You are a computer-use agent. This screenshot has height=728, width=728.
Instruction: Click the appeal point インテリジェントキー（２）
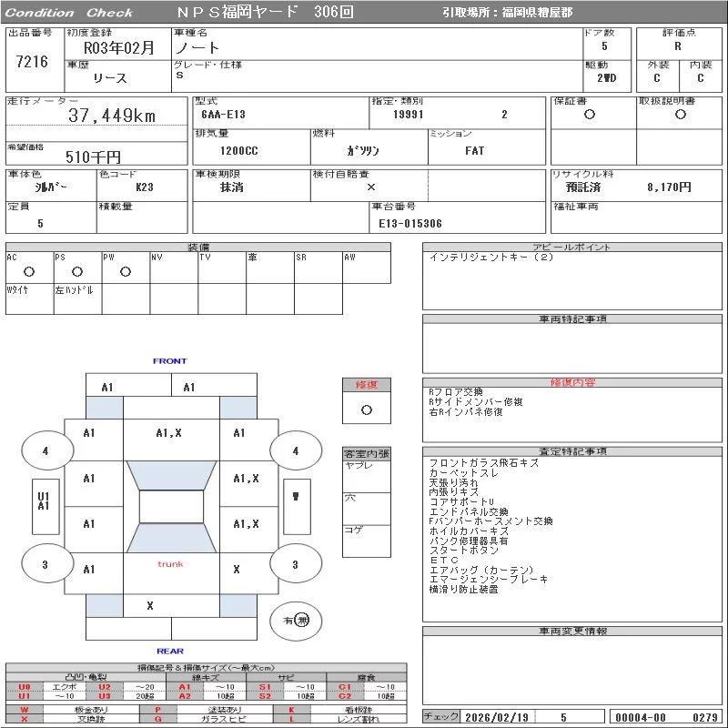[x=491, y=257]
